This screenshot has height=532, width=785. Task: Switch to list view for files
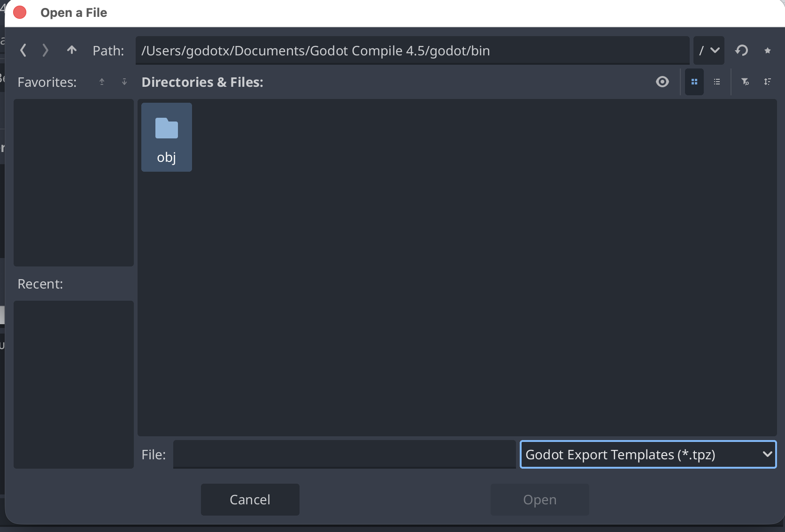[x=717, y=82]
